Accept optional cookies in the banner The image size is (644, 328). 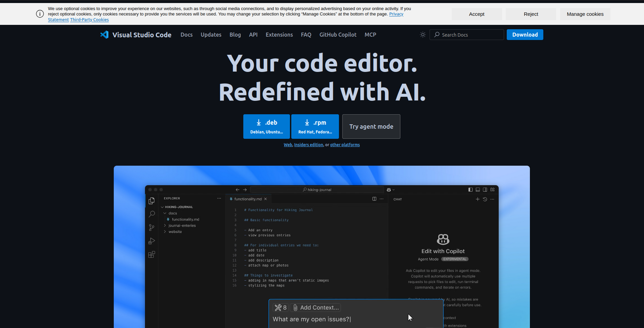[x=476, y=14]
